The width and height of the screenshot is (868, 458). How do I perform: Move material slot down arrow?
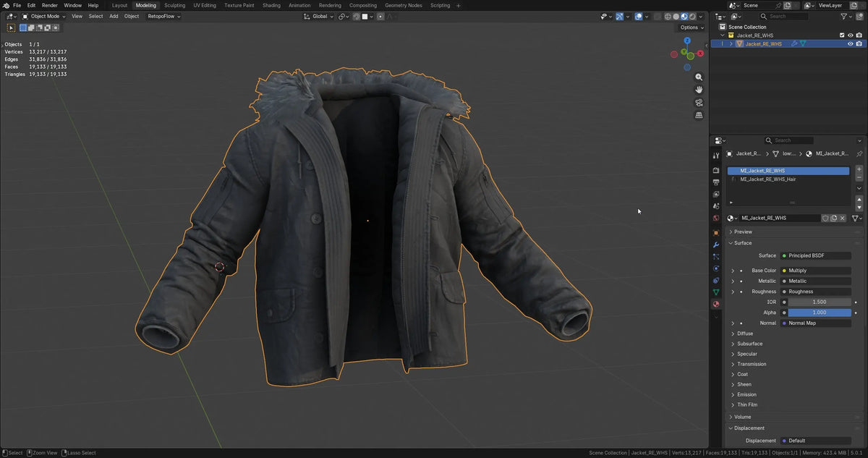point(859,206)
